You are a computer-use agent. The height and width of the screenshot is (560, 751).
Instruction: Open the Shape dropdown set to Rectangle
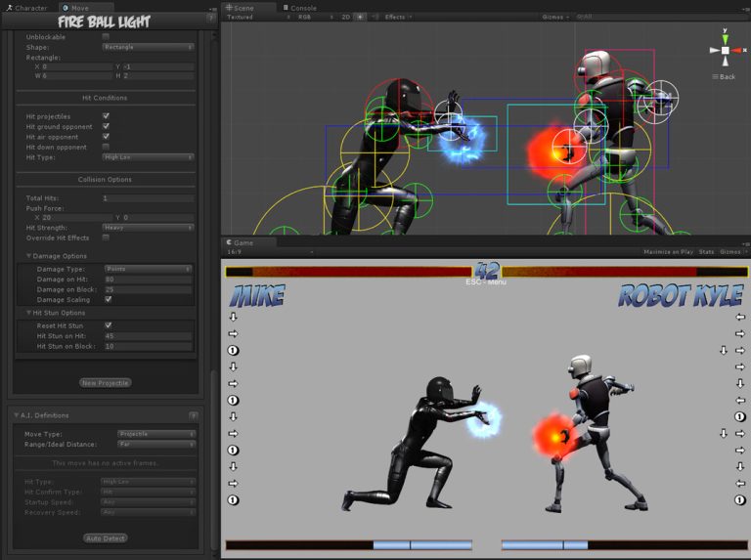[x=148, y=47]
